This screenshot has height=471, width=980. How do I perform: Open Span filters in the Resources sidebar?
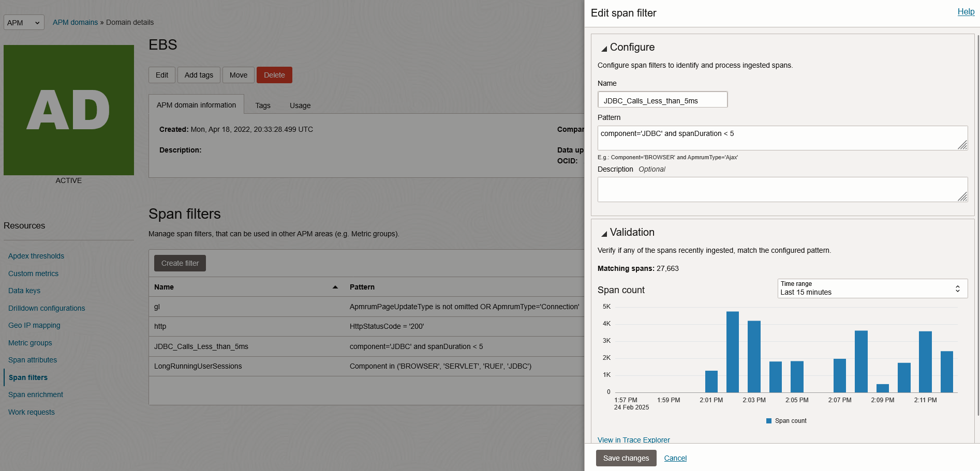coord(28,377)
